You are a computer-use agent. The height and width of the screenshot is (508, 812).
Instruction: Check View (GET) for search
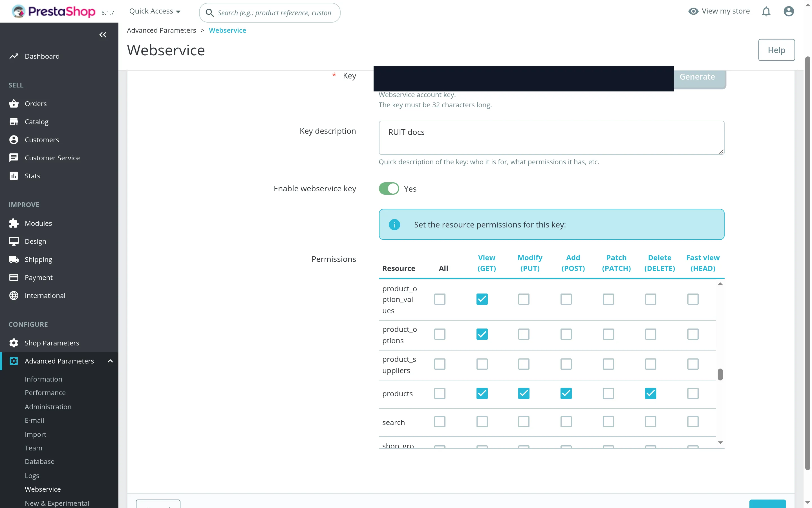coord(482,421)
